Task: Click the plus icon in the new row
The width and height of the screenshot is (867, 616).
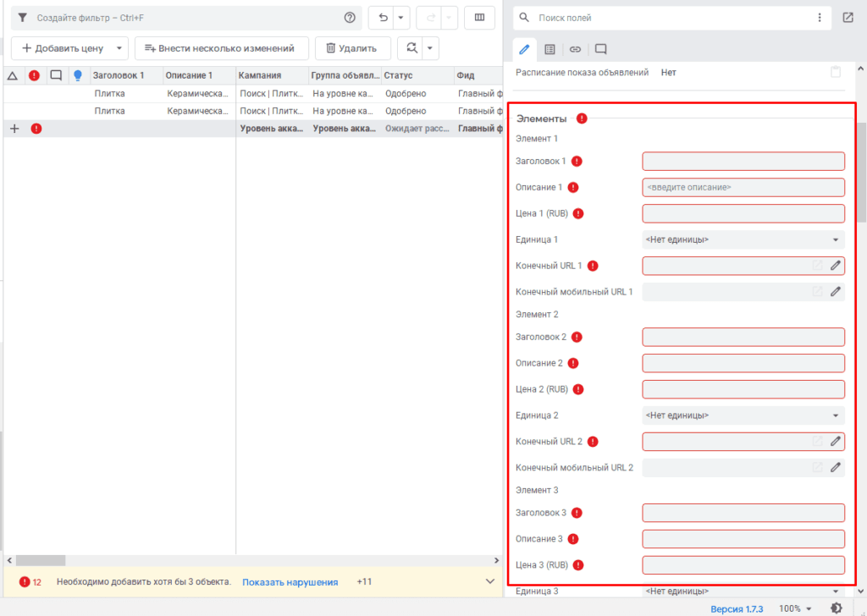Action: [x=14, y=129]
